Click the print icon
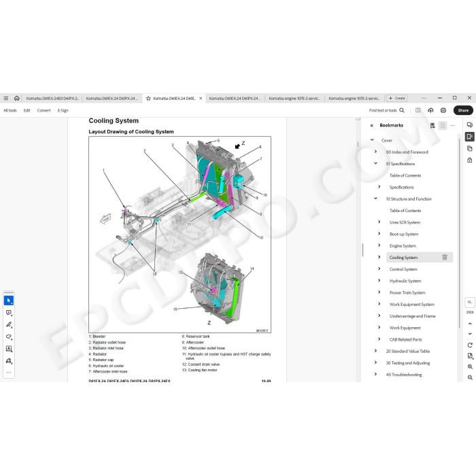 click(443, 110)
